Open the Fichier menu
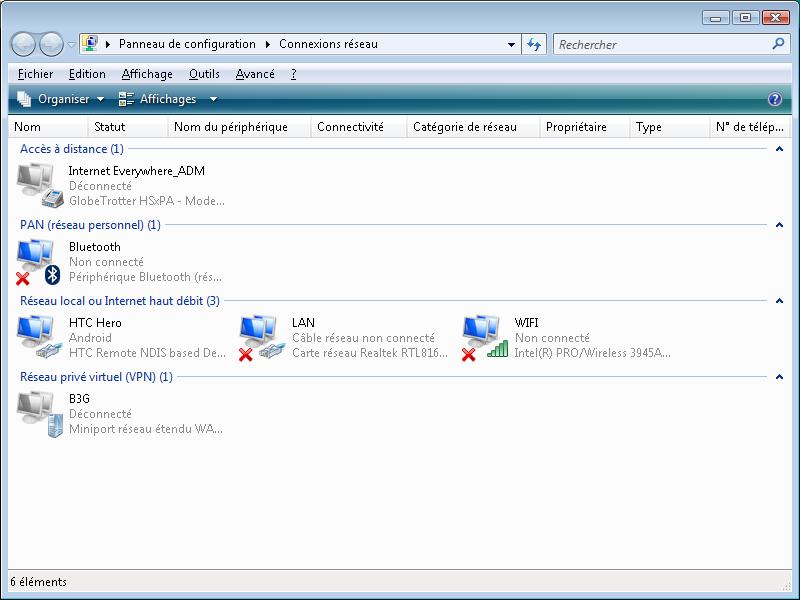The height and width of the screenshot is (600, 800). click(36, 74)
